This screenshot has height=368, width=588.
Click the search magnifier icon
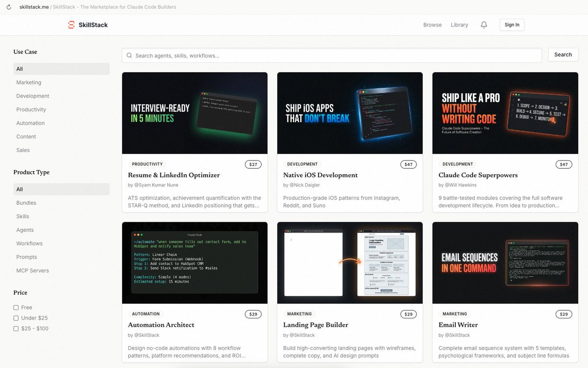(x=129, y=55)
